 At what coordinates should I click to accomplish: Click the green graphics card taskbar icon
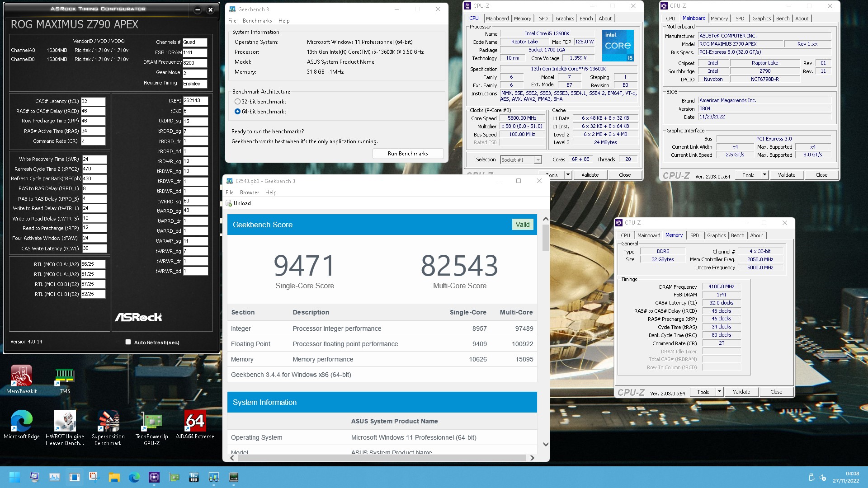point(174,477)
